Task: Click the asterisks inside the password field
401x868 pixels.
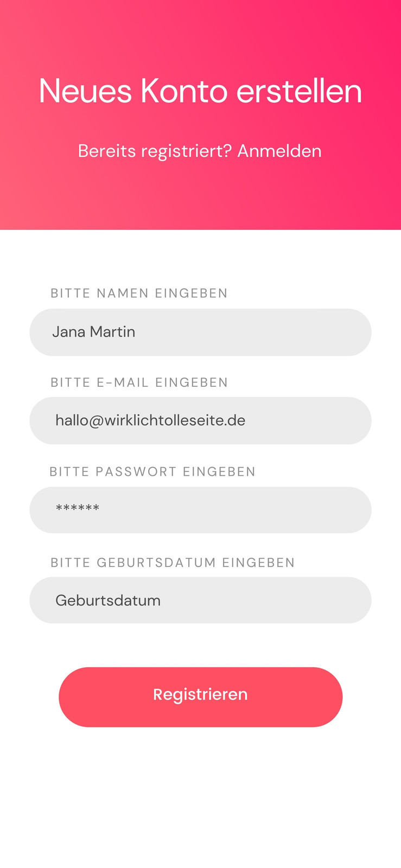Action: tap(78, 508)
